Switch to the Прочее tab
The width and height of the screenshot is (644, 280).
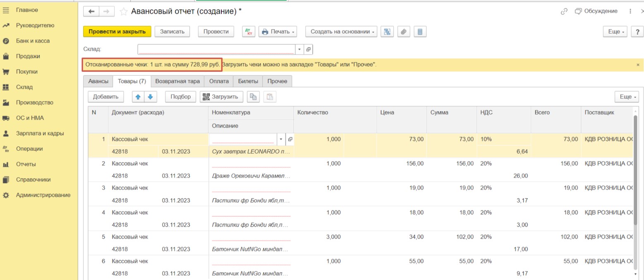click(277, 81)
